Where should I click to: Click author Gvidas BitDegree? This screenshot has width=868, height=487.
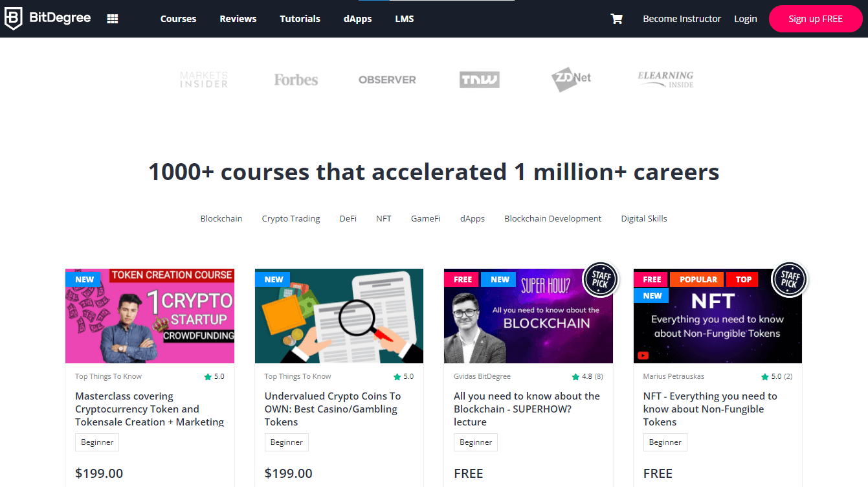(x=482, y=376)
